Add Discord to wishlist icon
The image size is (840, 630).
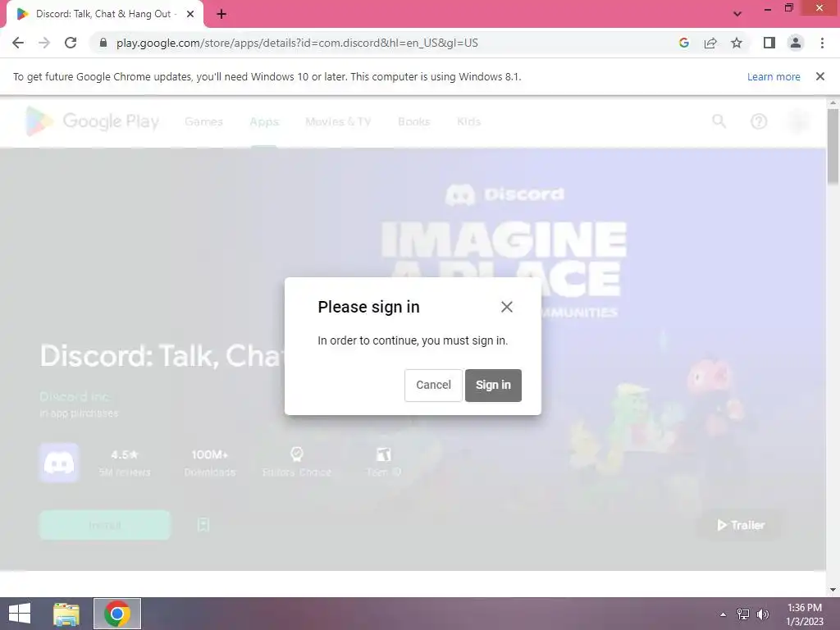click(203, 525)
